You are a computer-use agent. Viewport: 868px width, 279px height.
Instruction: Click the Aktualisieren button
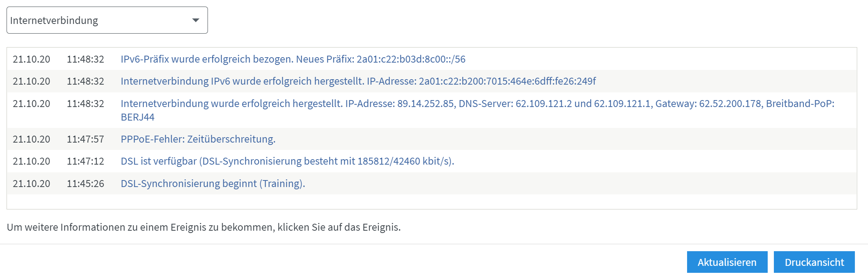(727, 262)
